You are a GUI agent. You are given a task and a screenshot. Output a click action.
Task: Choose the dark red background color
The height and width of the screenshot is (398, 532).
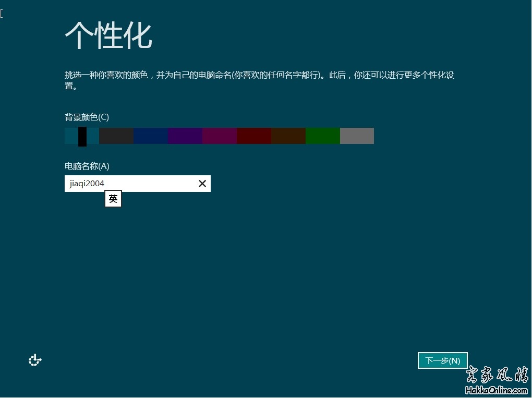pyautogui.click(x=254, y=136)
